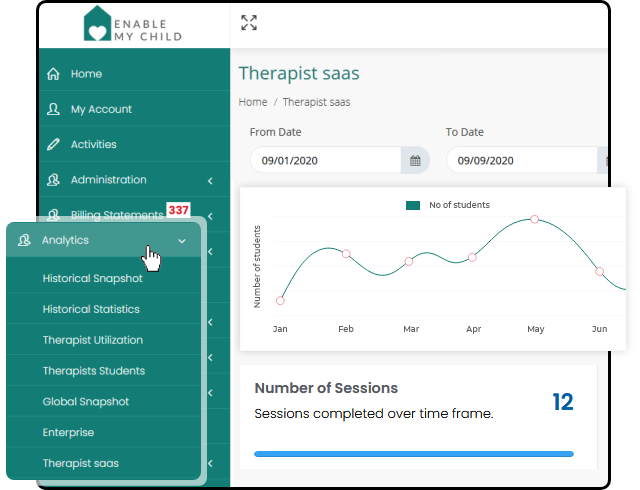
Task: Click the To Date field showing 09/09/2020
Action: click(x=522, y=160)
